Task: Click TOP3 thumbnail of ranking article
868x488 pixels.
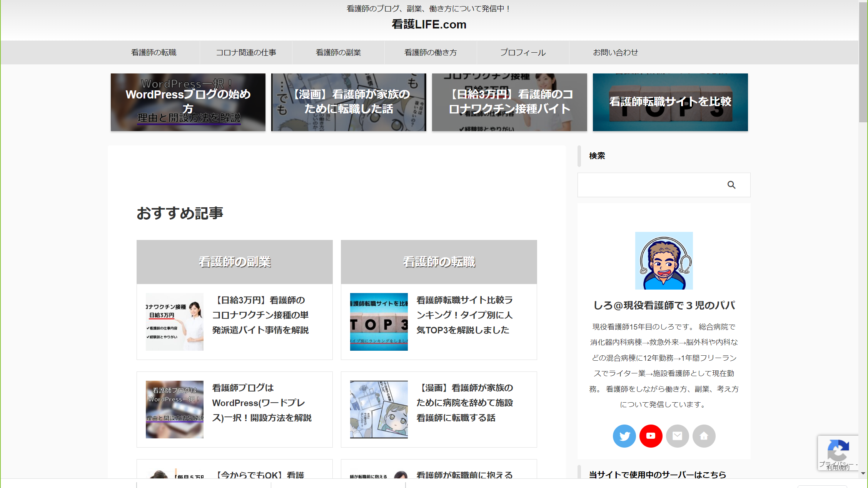Action: 379,322
